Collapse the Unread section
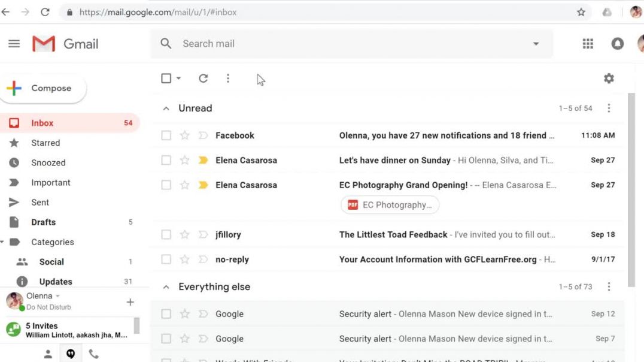This screenshot has height=362, width=644. (x=166, y=108)
